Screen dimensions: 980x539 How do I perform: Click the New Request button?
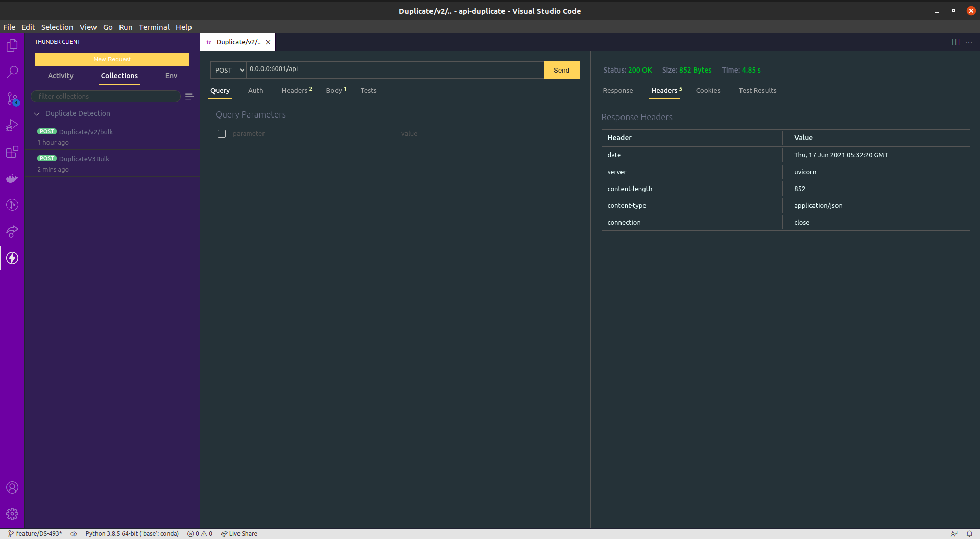(x=112, y=59)
